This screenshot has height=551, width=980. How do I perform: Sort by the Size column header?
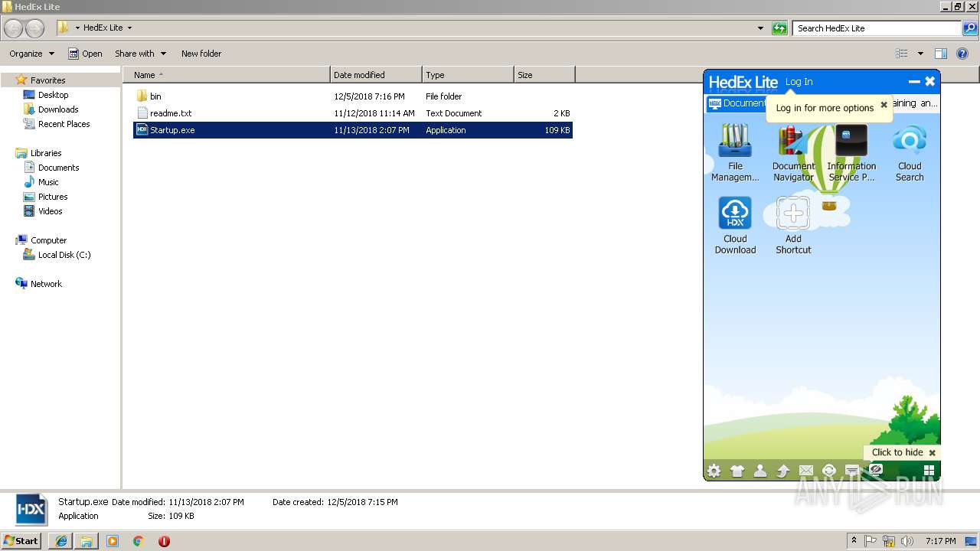[x=544, y=75]
